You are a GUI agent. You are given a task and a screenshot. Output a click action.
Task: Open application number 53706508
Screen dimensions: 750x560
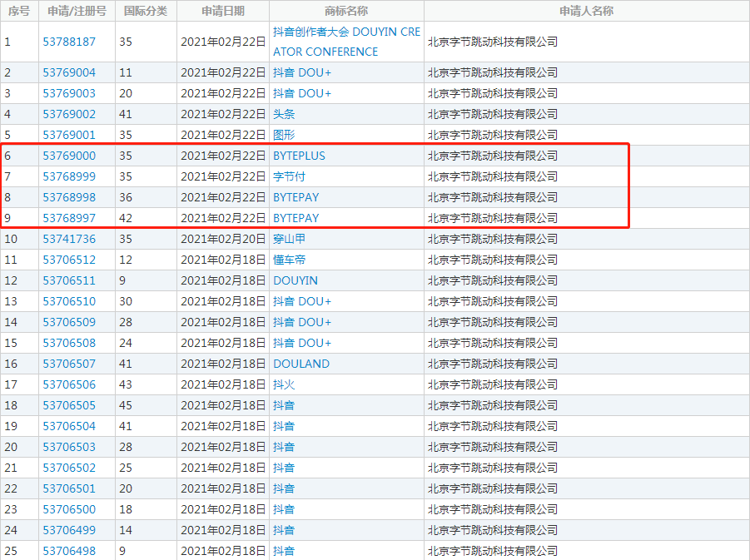tap(69, 343)
